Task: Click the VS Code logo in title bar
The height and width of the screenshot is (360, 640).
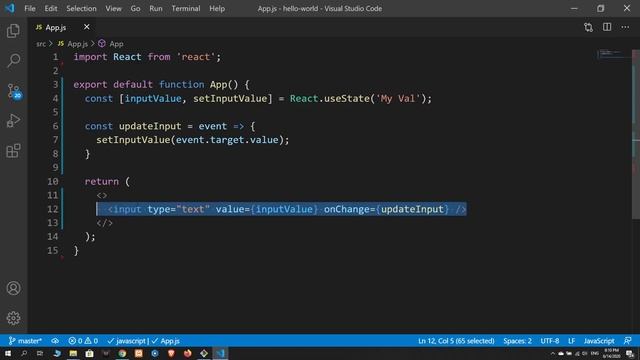Action: click(x=10, y=8)
